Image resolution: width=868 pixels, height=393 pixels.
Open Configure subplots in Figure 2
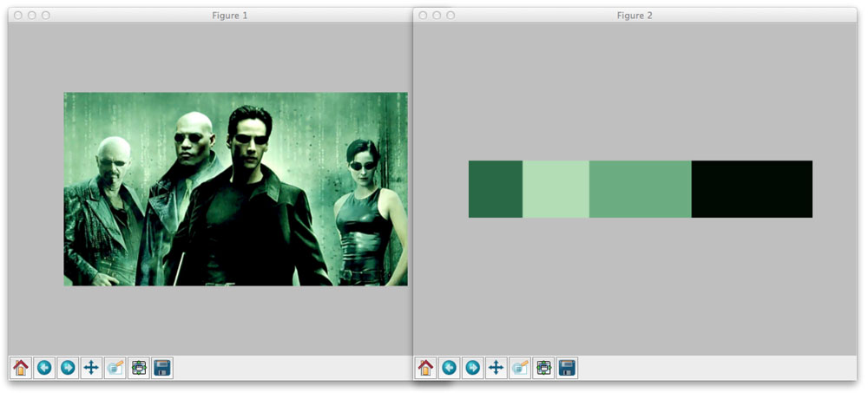tap(543, 368)
